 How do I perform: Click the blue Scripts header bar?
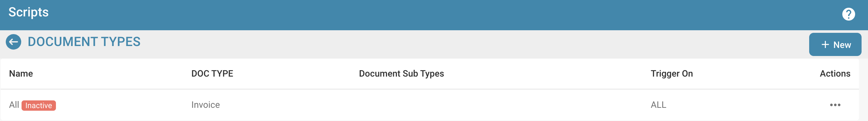pos(434,15)
